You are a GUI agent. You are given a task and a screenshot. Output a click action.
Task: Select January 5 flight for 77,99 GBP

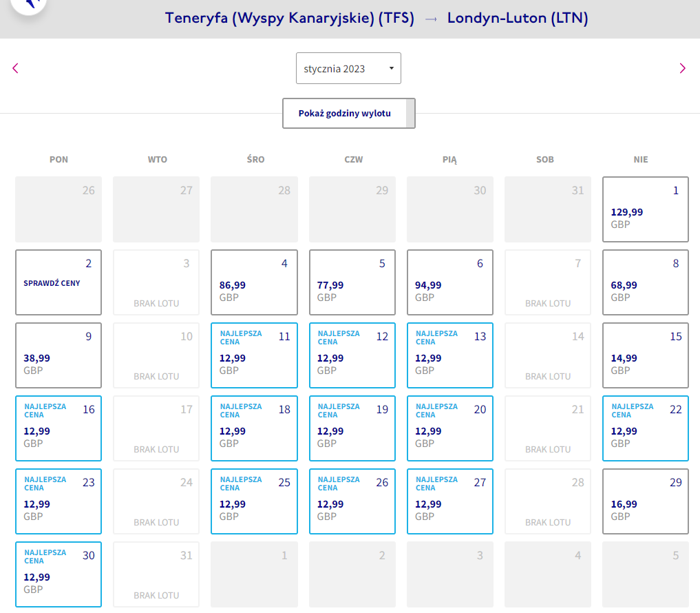[352, 282]
